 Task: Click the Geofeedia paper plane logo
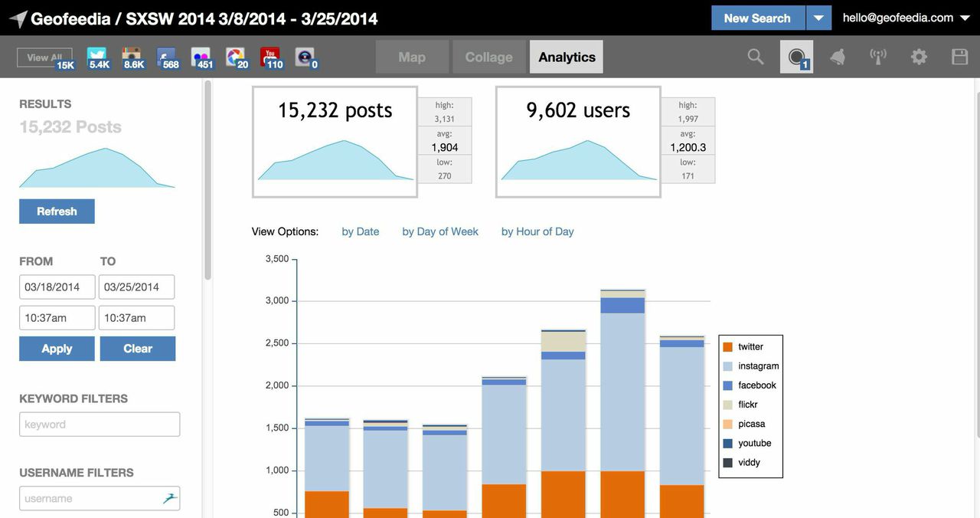pyautogui.click(x=18, y=18)
